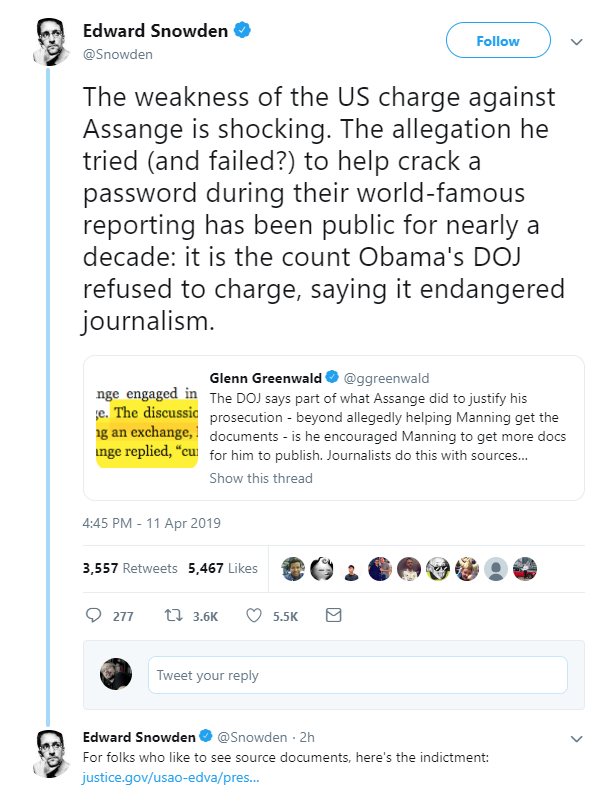Click the retweet arrows icon
Screen dimensions: 600x795
click(x=173, y=616)
